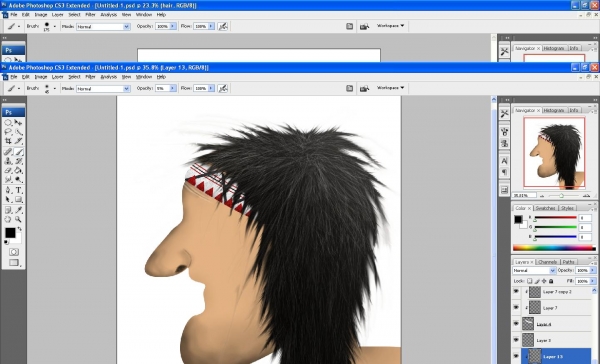Hide Layer 3 visibility eye

(516, 340)
